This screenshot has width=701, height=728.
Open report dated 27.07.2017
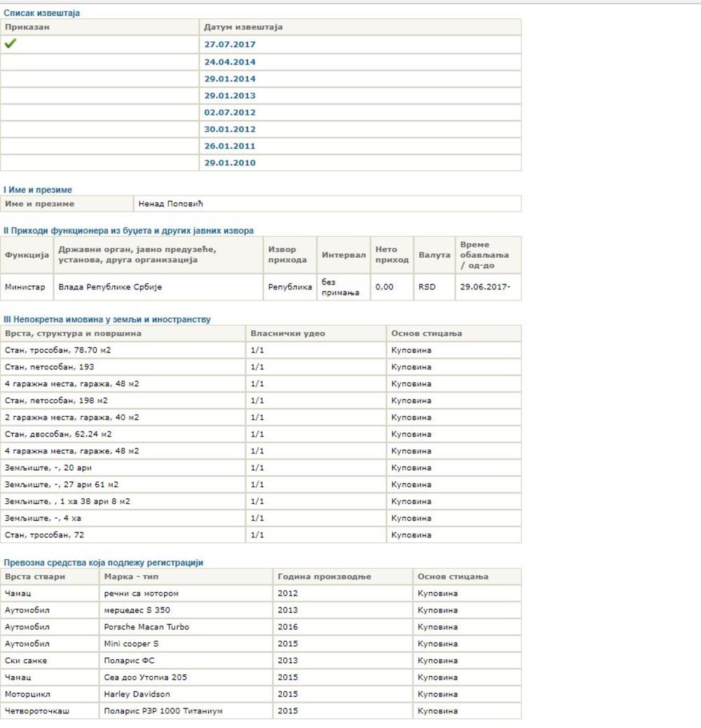229,44
